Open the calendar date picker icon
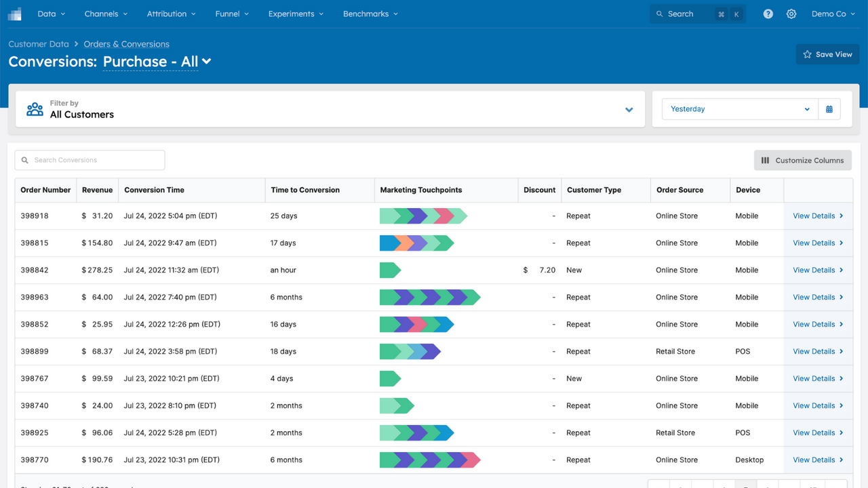868x488 pixels. (829, 108)
